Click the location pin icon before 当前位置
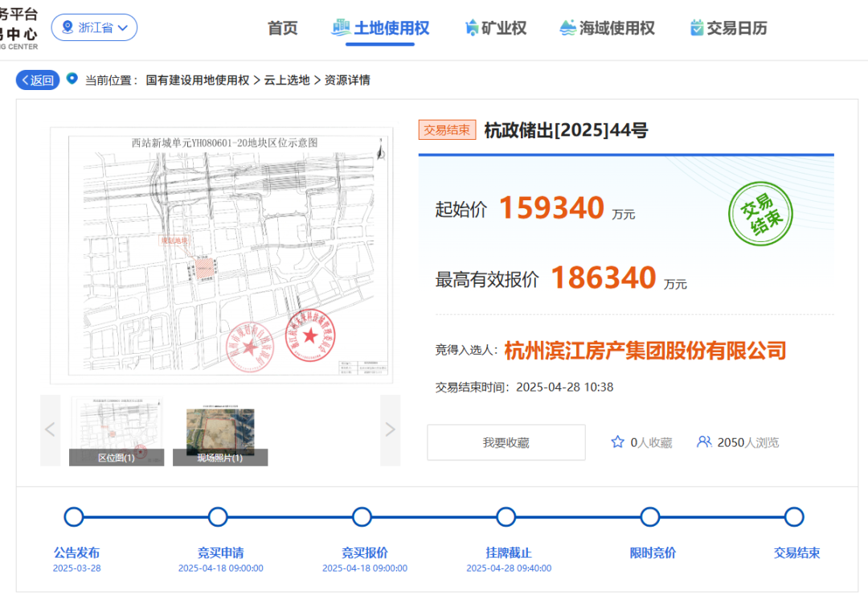868x603 pixels. (72, 79)
